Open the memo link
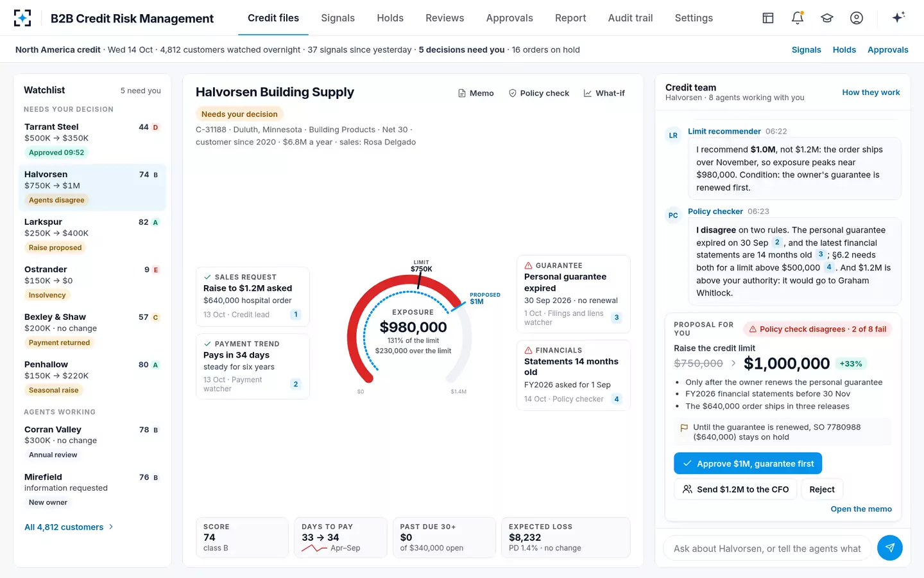924x578 pixels. pyautogui.click(x=861, y=509)
